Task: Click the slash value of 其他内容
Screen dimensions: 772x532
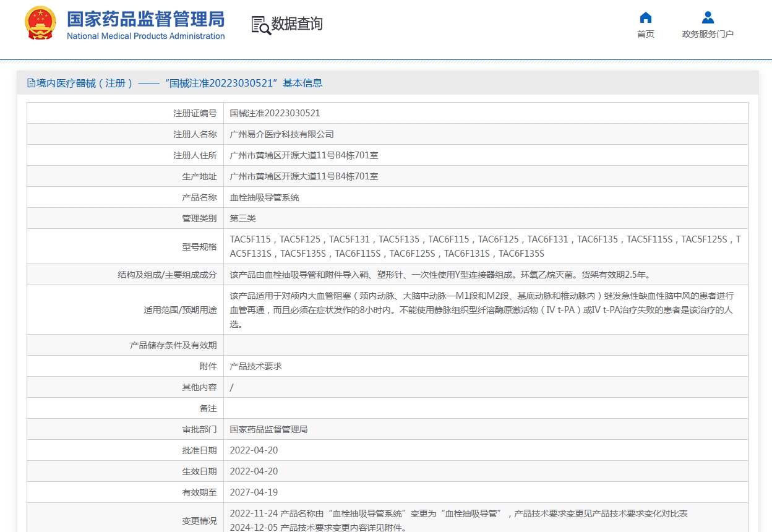Action: [x=231, y=387]
